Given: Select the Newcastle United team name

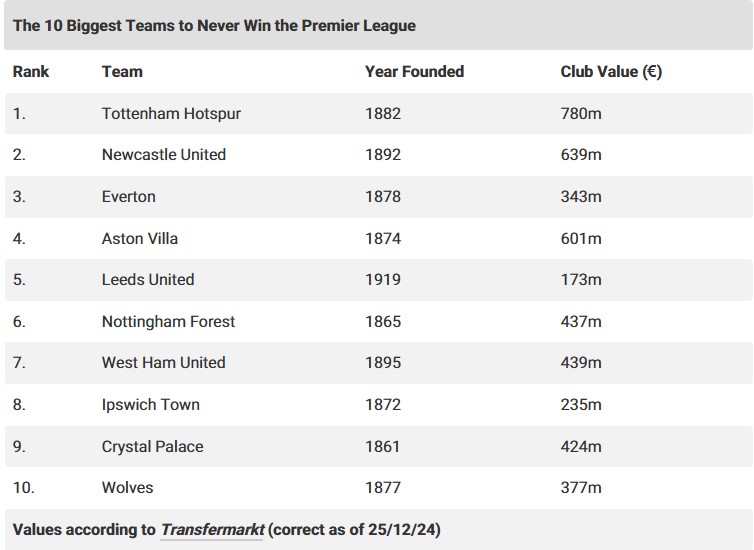Looking at the screenshot, I should click(x=164, y=155).
